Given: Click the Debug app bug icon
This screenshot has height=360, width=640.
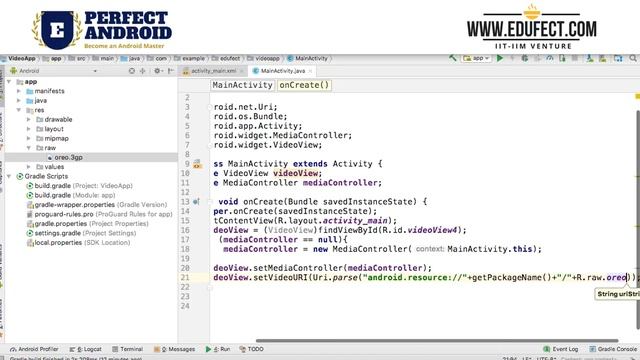Looking at the screenshot, I should [x=525, y=58].
